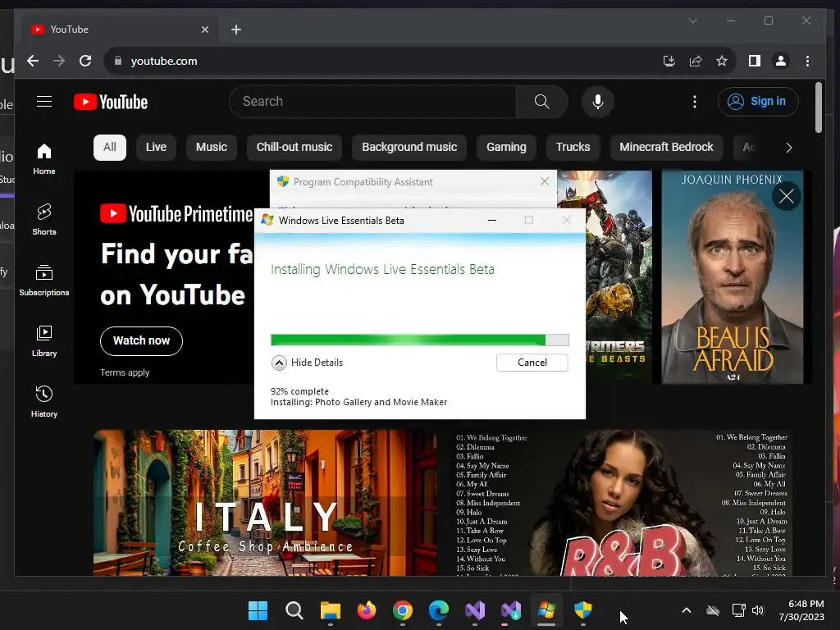Select the Gaming chip
Image resolution: width=840 pixels, height=630 pixels.
(506, 148)
